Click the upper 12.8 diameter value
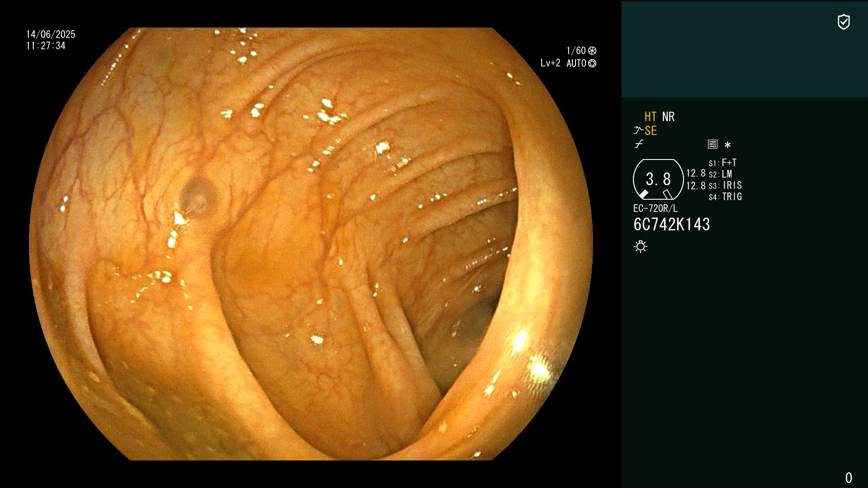Image resolution: width=868 pixels, height=488 pixels. (x=696, y=174)
